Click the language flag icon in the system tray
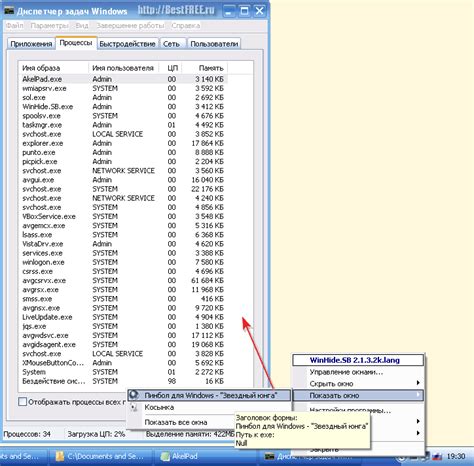The height and width of the screenshot is (466, 474). (437, 456)
